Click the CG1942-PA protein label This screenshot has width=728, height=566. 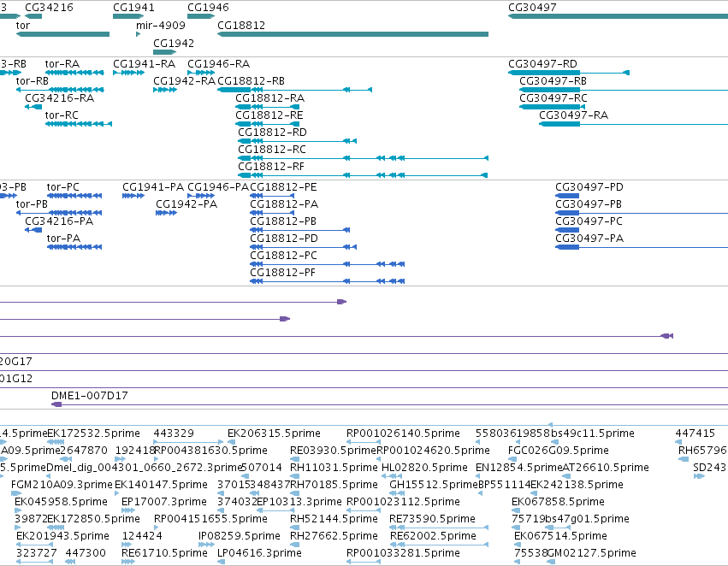186,204
